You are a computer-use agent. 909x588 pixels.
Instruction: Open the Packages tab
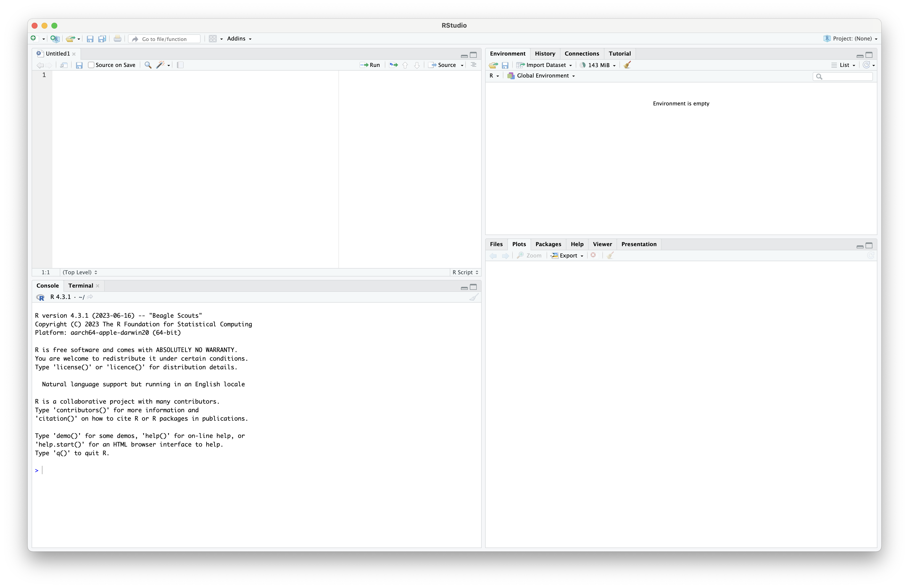tap(548, 244)
